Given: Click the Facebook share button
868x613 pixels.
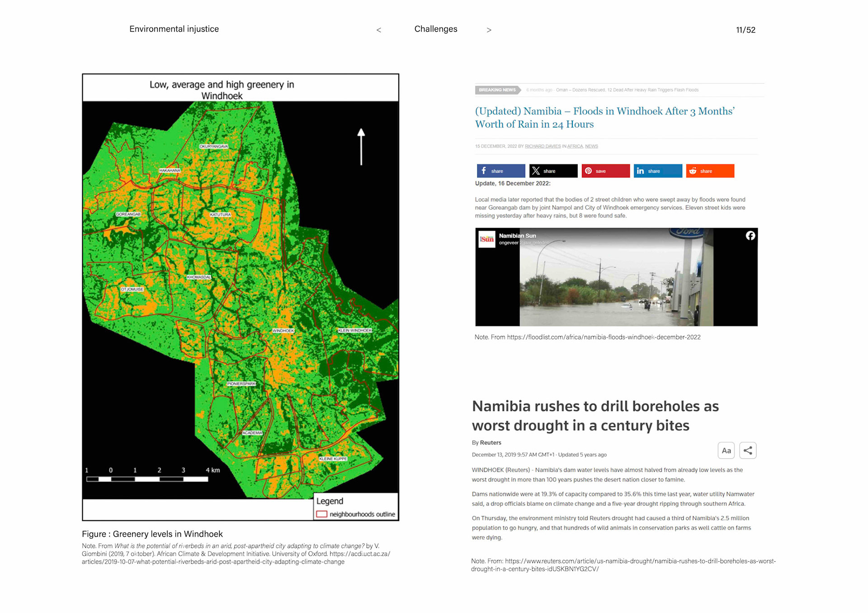Looking at the screenshot, I should 500,171.
